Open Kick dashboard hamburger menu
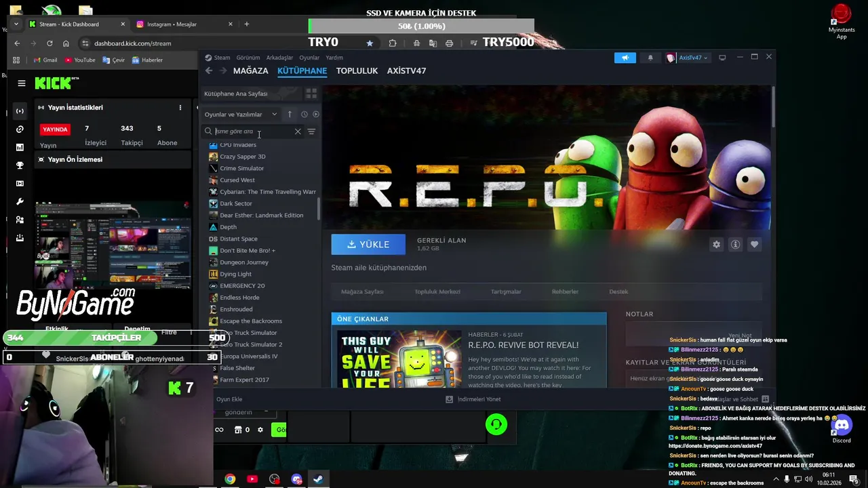 (x=22, y=83)
